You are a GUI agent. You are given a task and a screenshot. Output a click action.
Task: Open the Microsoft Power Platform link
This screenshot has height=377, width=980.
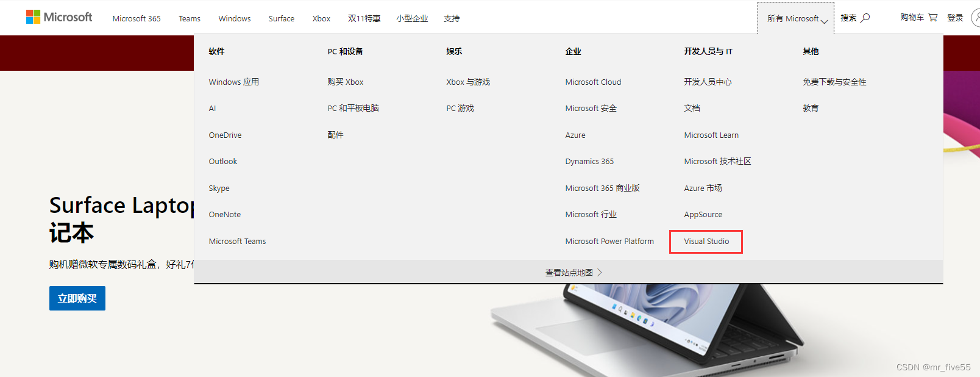coord(609,241)
